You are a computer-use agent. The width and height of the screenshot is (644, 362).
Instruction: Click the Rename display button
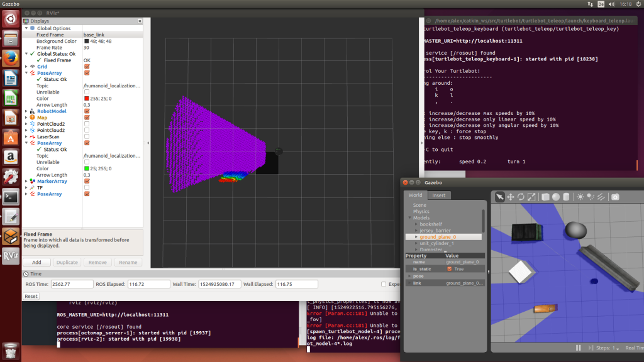128,262
